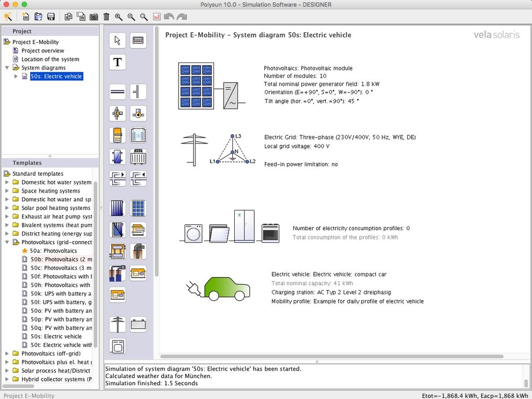Add a photovoltaic module component from palette
This screenshot has width=532, height=399.
138,208
